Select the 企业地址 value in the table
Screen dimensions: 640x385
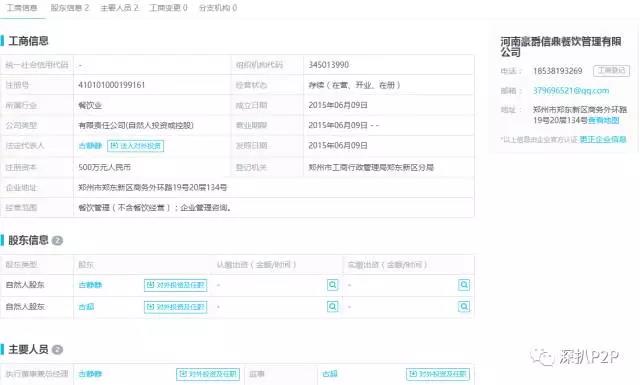click(x=153, y=188)
